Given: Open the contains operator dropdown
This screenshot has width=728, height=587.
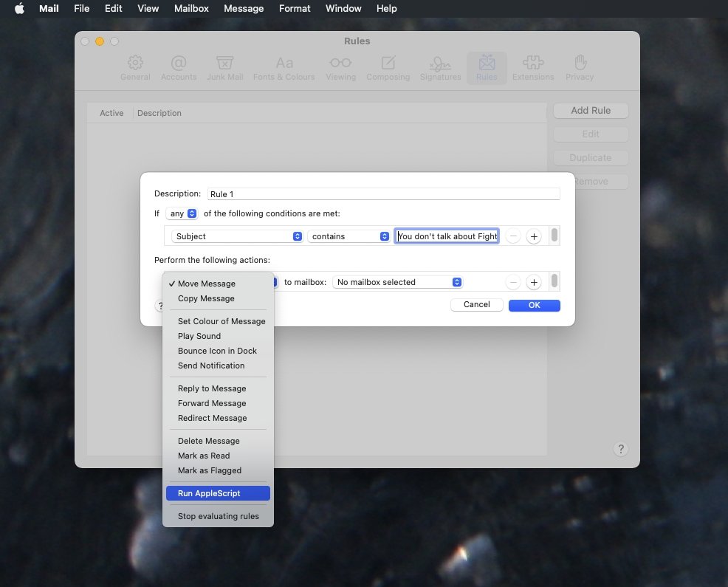Looking at the screenshot, I should pos(348,236).
